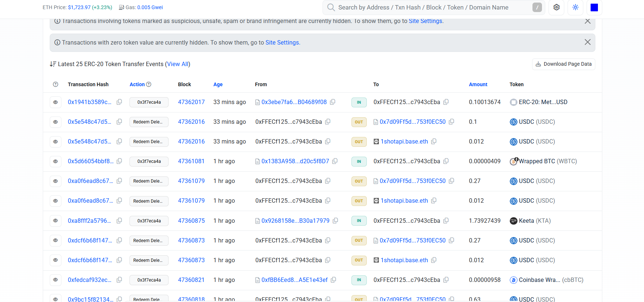Image resolution: width=644 pixels, height=302 pixels.
Task: Open block 47360875
Action: pyautogui.click(x=191, y=221)
